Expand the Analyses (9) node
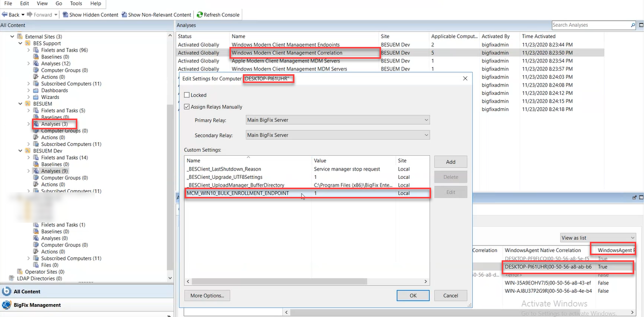This screenshot has width=644, height=317. tap(28, 171)
